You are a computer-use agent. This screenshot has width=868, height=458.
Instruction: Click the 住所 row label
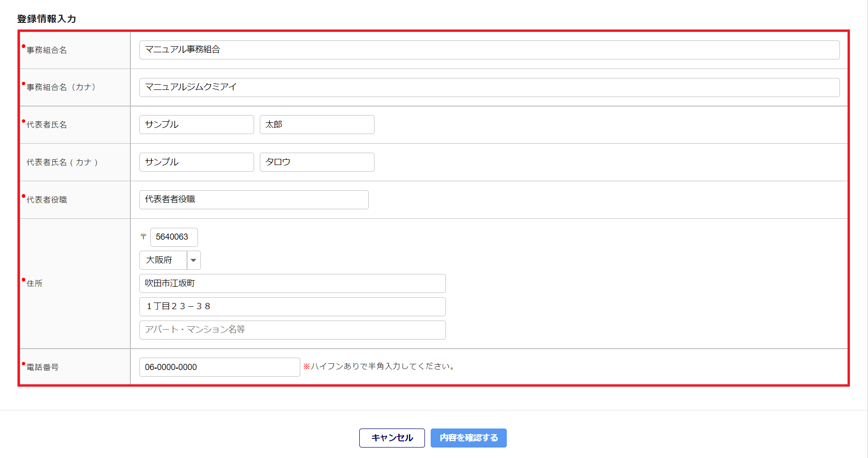click(34, 283)
